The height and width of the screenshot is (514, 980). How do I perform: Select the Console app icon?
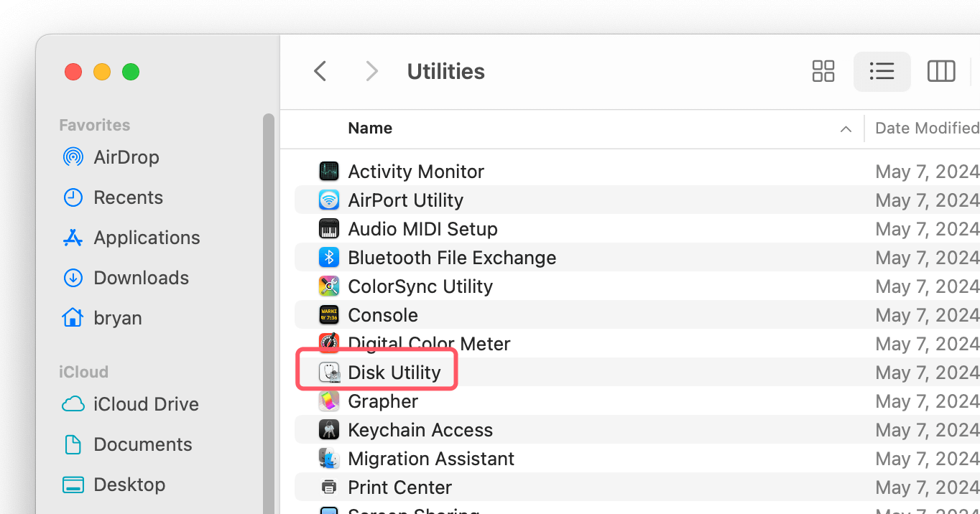pos(328,314)
